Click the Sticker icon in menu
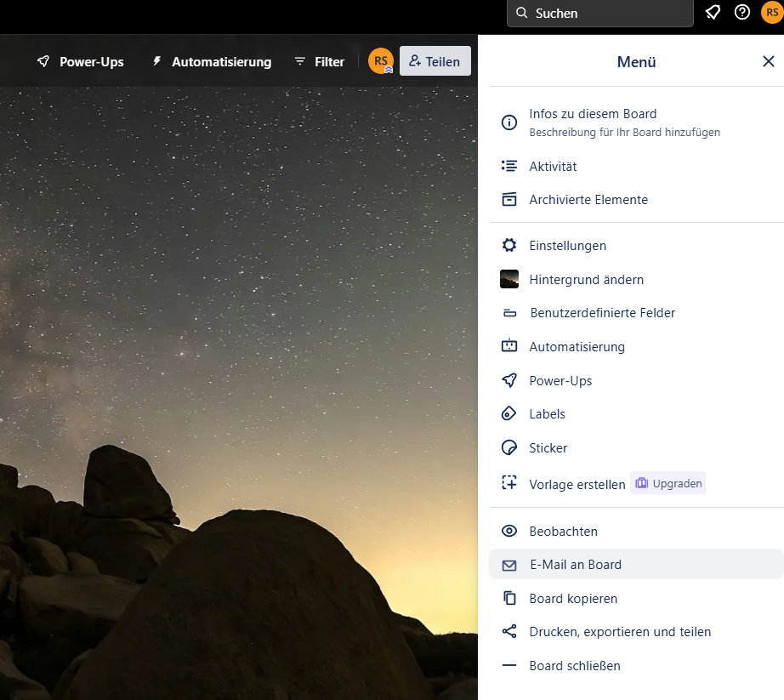The image size is (784, 700). (509, 448)
